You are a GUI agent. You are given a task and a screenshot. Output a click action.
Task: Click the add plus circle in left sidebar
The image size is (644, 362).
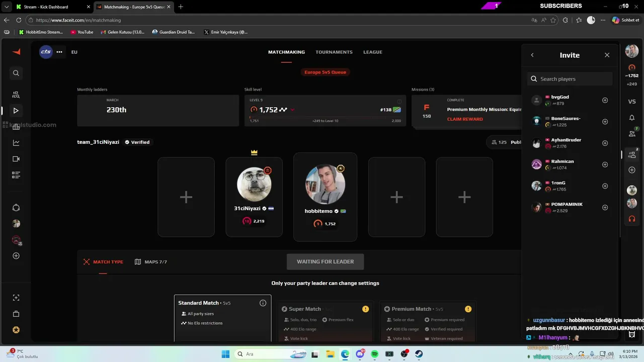(x=16, y=256)
